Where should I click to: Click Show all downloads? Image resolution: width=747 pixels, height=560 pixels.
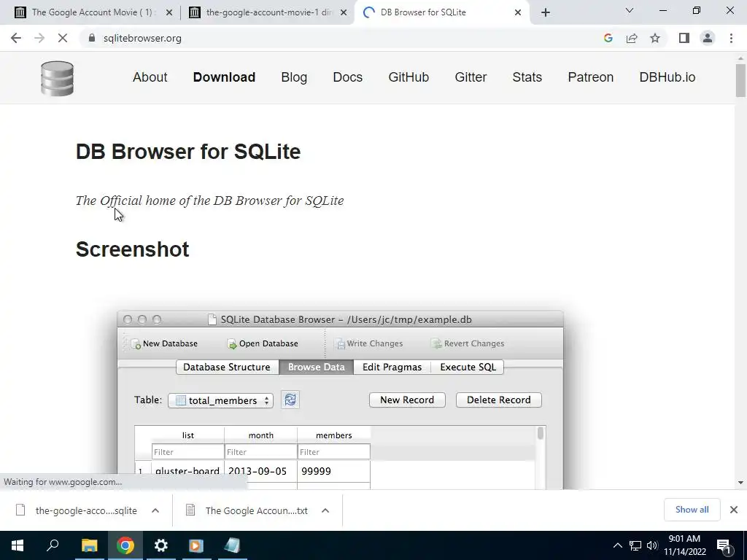[692, 510]
